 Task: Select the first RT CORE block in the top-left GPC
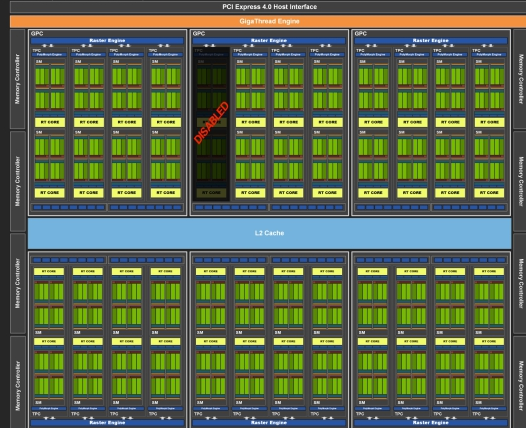(50, 122)
